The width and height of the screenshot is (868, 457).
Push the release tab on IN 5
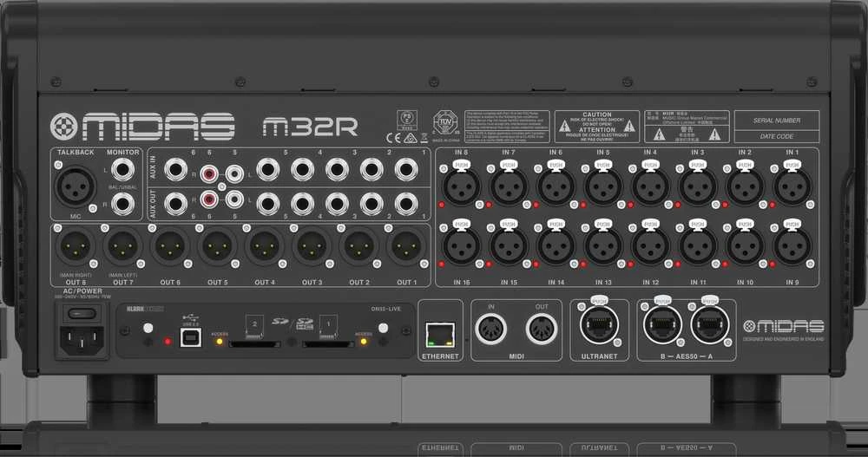(603, 164)
